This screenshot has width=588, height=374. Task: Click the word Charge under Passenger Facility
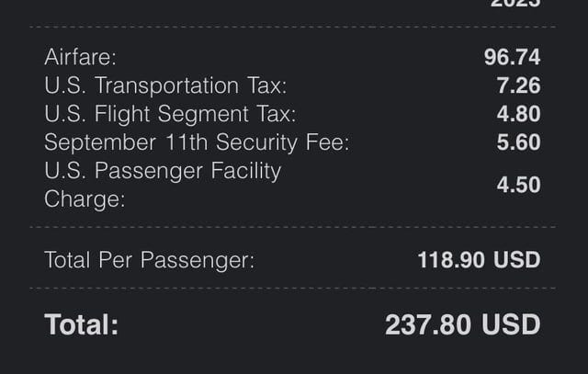coord(85,199)
